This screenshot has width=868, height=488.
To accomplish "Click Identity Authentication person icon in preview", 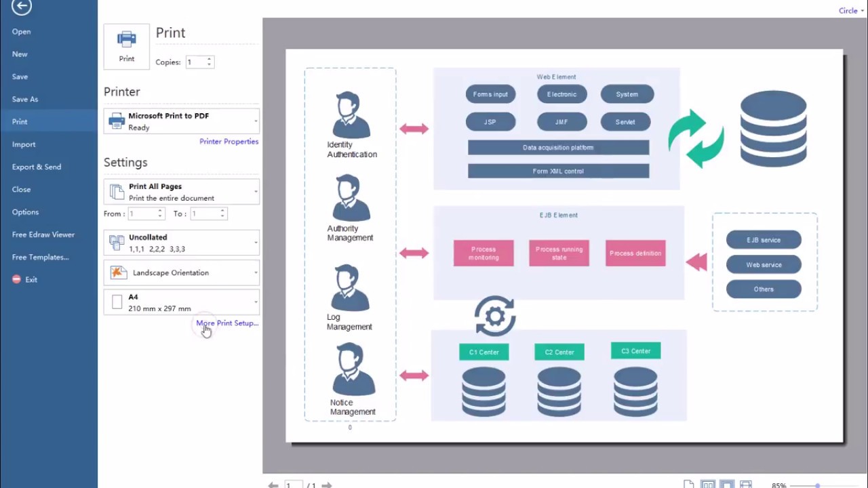I will [x=351, y=115].
